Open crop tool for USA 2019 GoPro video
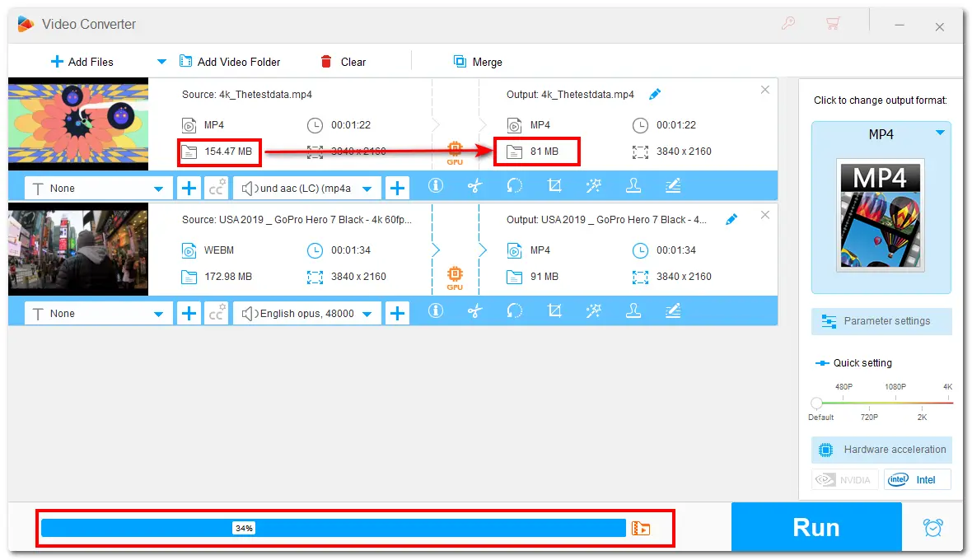This screenshot has width=972, height=560. point(554,311)
